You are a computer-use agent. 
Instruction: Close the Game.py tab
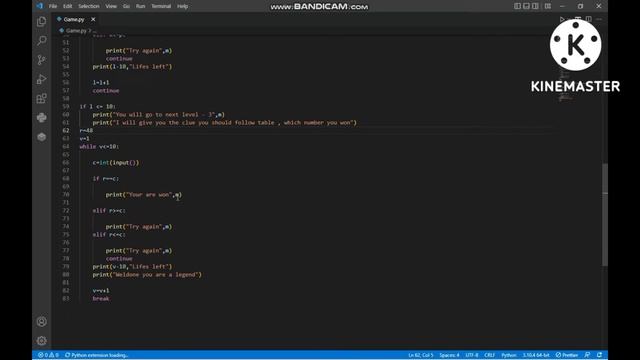click(x=93, y=19)
